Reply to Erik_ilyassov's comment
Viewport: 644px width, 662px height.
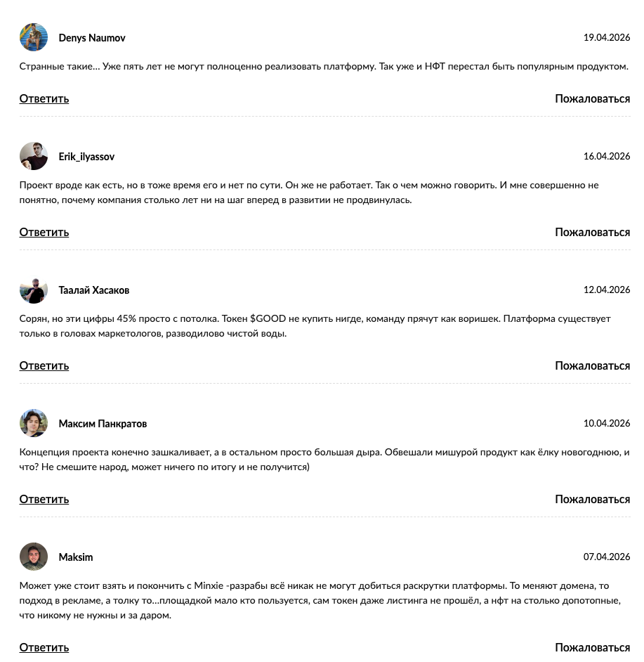[x=44, y=232]
